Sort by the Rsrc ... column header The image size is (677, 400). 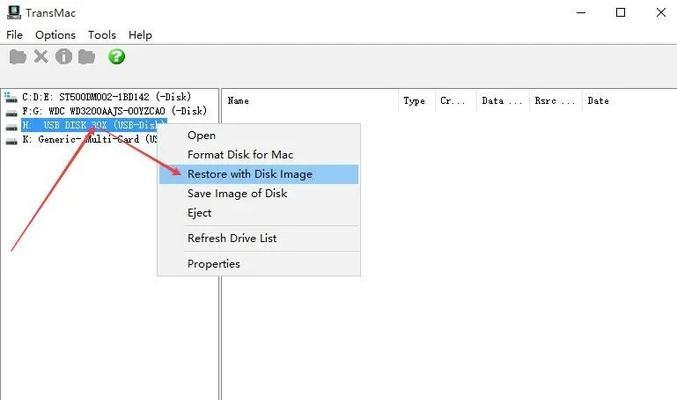(x=556, y=101)
